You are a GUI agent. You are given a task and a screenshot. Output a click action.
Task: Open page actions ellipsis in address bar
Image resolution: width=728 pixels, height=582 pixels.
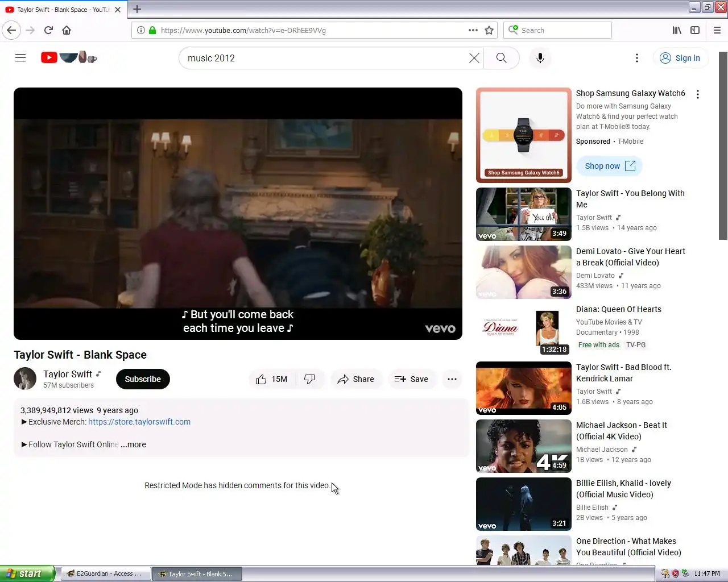tap(473, 30)
